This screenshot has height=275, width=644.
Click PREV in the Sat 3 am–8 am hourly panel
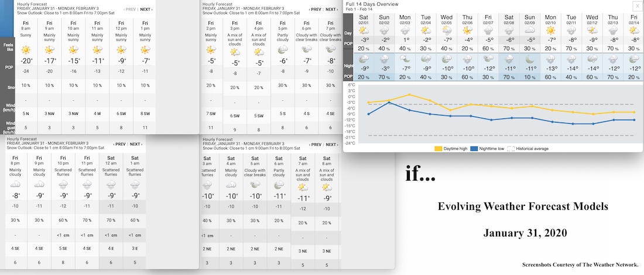point(314,144)
